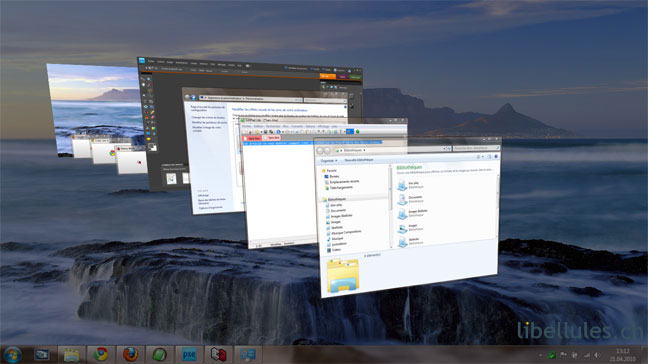Open the Organiser dropdown in Explorer

[329, 160]
